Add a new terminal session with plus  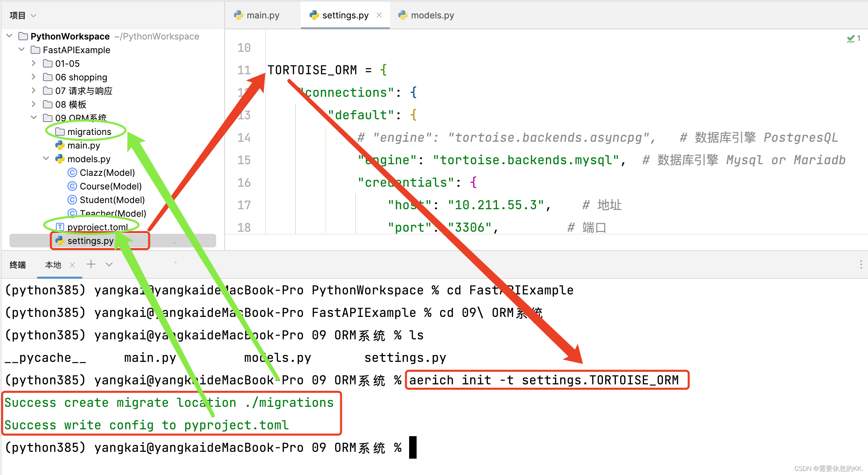(x=91, y=264)
